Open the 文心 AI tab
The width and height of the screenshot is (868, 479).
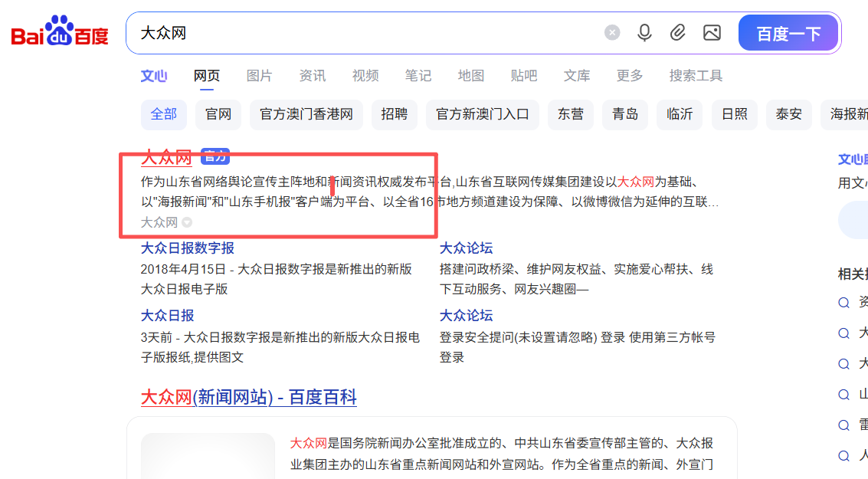153,76
